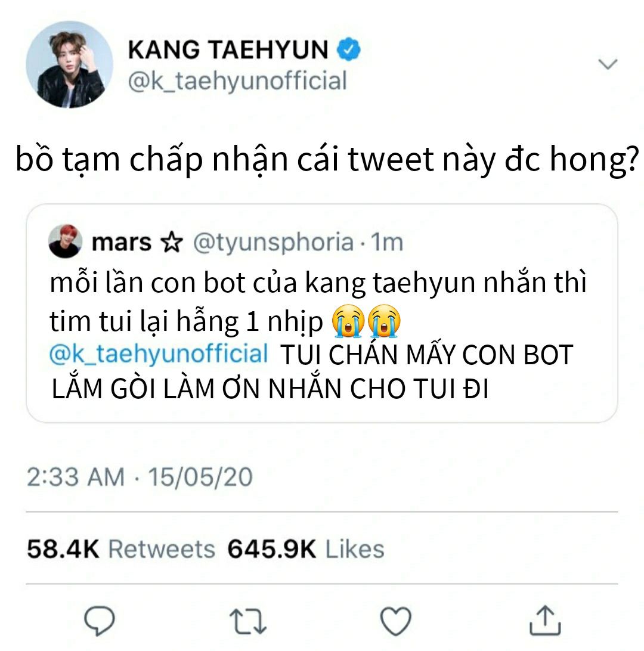Open mars' small avatar in quoted tweet
Screen dimensions: 644x651
(x=65, y=241)
